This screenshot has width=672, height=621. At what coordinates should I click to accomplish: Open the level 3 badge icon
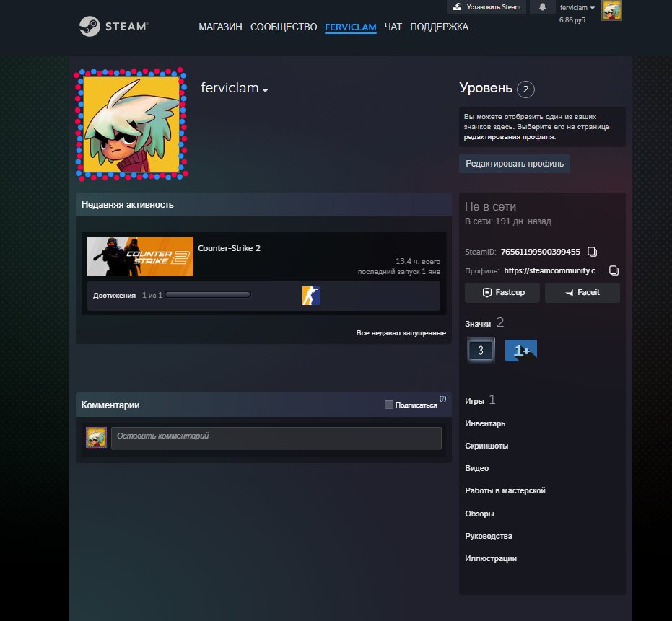(x=481, y=350)
